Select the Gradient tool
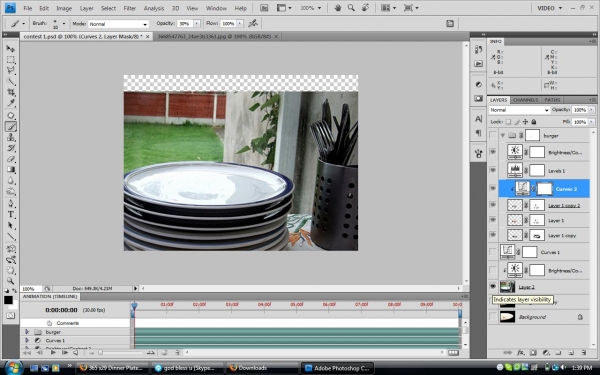 pos(11,170)
